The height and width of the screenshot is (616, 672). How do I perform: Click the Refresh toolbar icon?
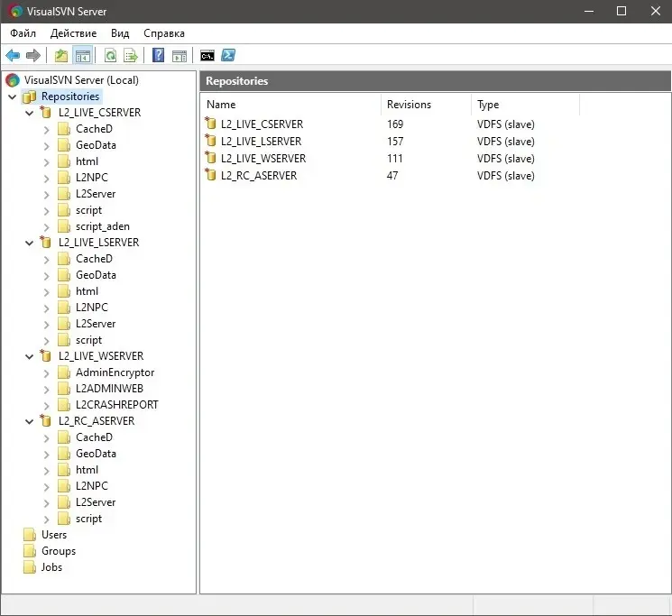[x=111, y=56]
